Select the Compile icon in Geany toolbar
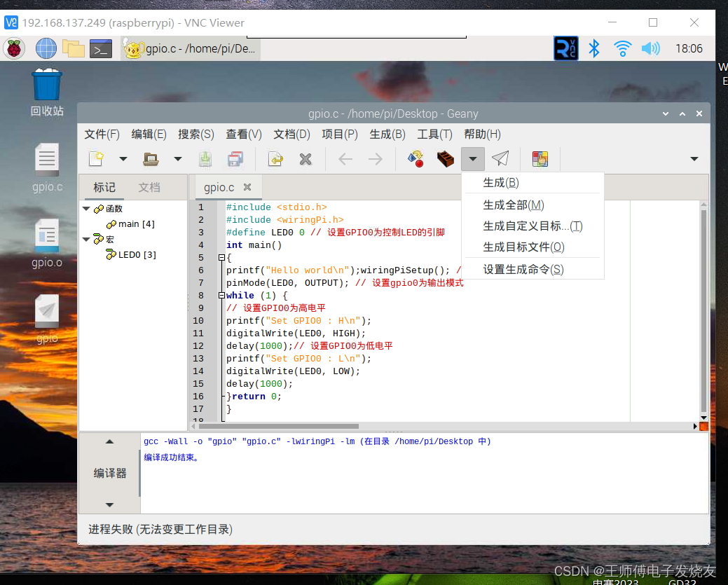 tap(416, 159)
